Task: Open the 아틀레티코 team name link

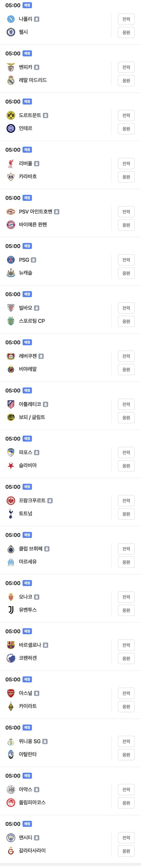Action: pos(30,404)
